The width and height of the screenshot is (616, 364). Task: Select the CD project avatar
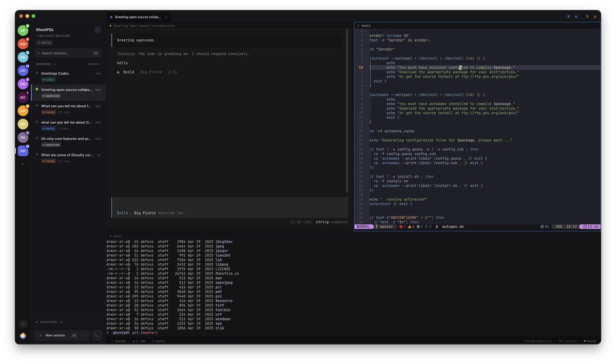[23, 71]
